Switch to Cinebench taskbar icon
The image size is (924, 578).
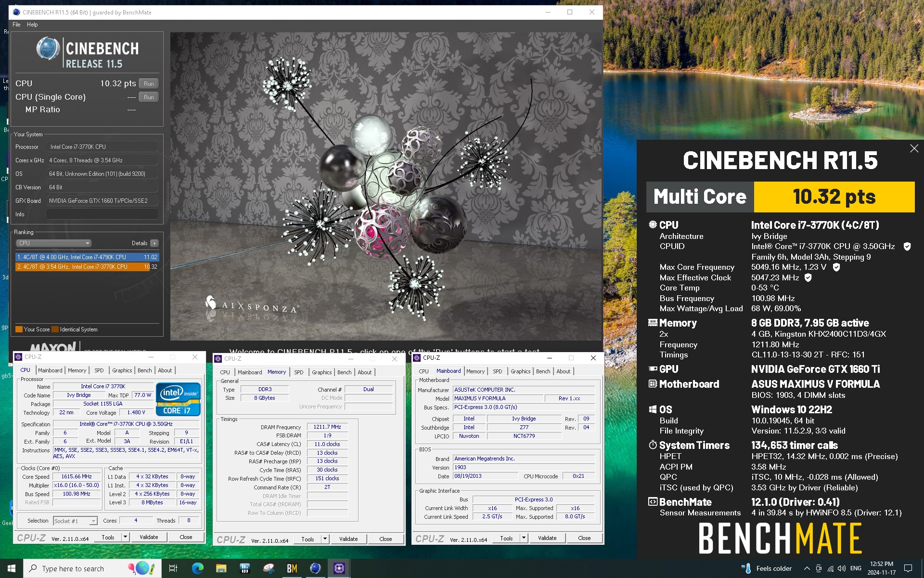point(315,568)
